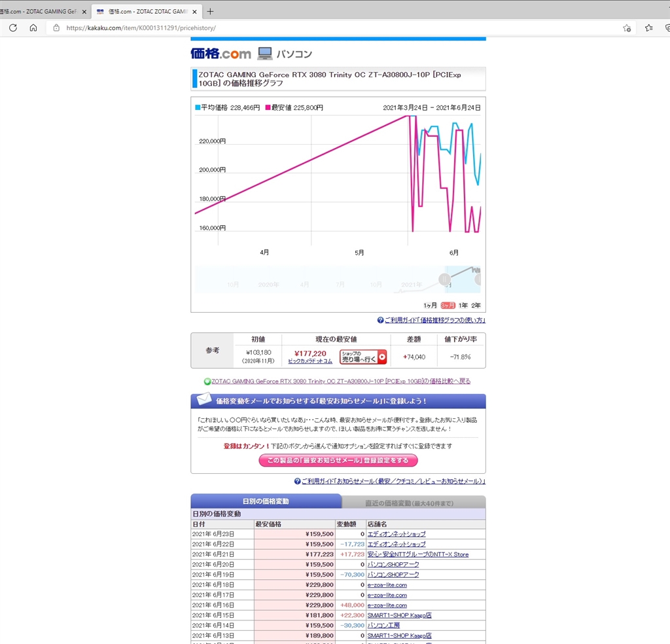This screenshot has width=670, height=644.
Task: Select the 3ヶ月 chart range
Action: point(448,305)
